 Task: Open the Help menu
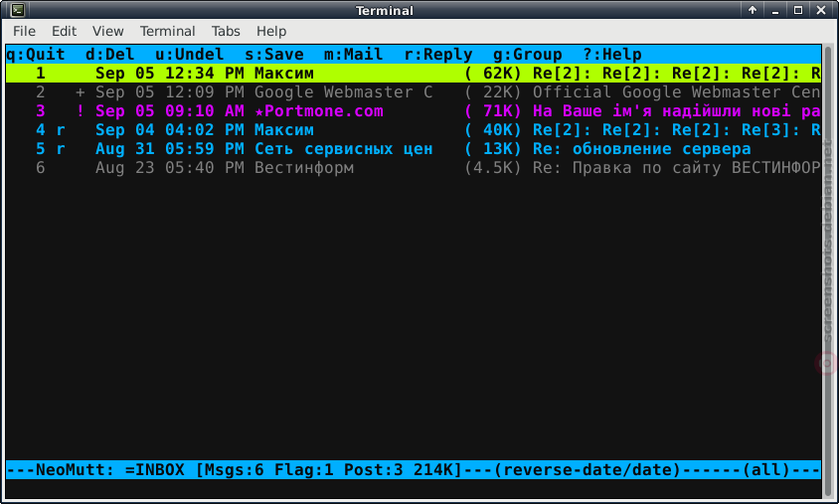click(x=270, y=31)
